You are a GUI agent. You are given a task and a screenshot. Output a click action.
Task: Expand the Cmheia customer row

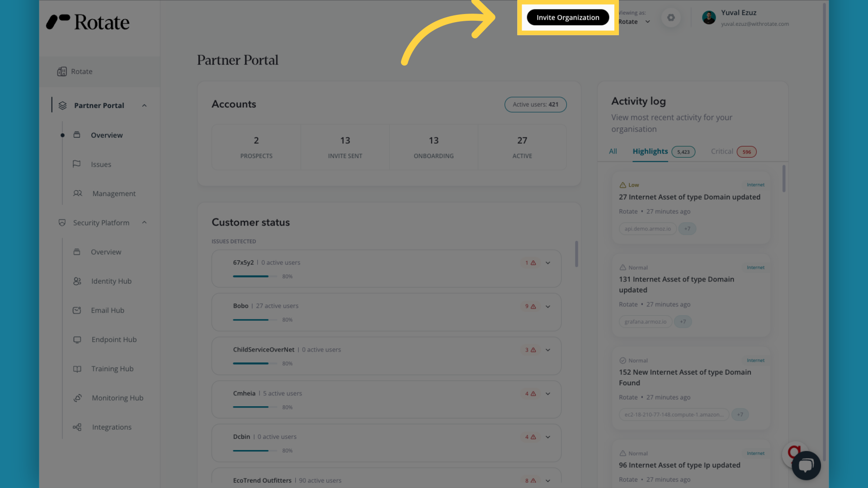point(548,394)
